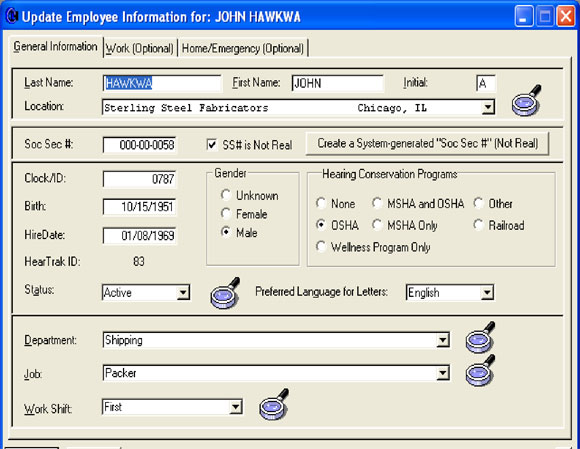Image resolution: width=580 pixels, height=449 pixels.
Task: Click the HearTrak ID value 83
Action: click(x=139, y=261)
